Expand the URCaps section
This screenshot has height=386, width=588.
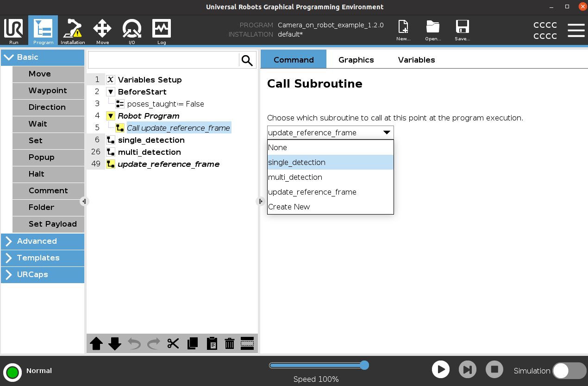43,275
